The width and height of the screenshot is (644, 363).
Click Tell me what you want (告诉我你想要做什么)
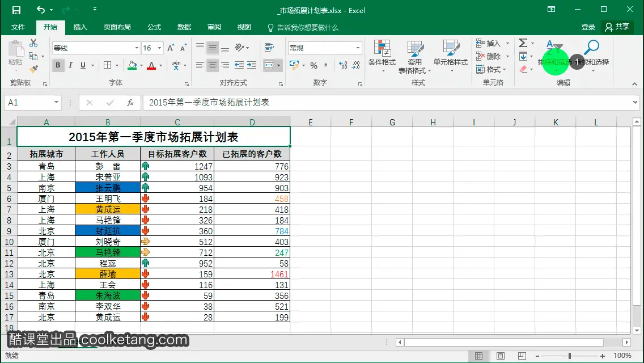[x=303, y=28]
